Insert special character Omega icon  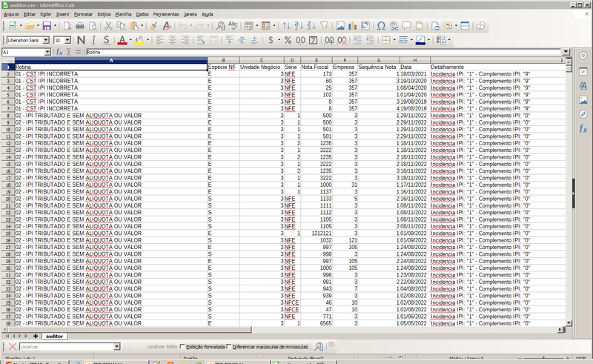[x=381, y=26]
